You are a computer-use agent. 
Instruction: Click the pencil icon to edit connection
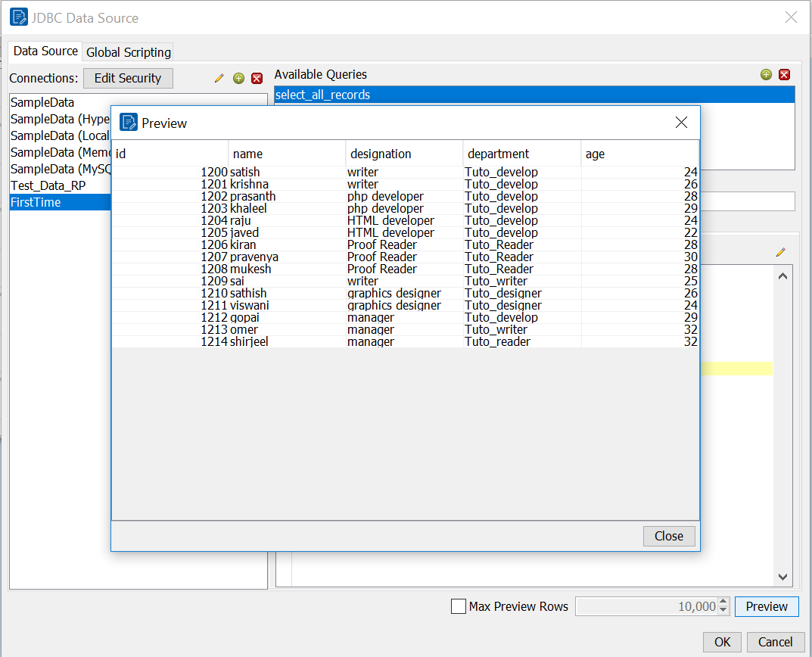pos(219,78)
